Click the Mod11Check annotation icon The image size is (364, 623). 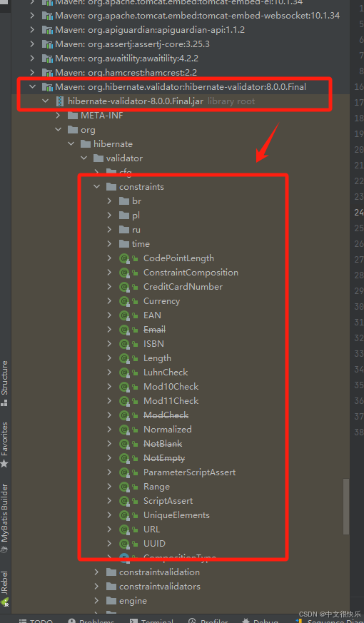point(124,401)
